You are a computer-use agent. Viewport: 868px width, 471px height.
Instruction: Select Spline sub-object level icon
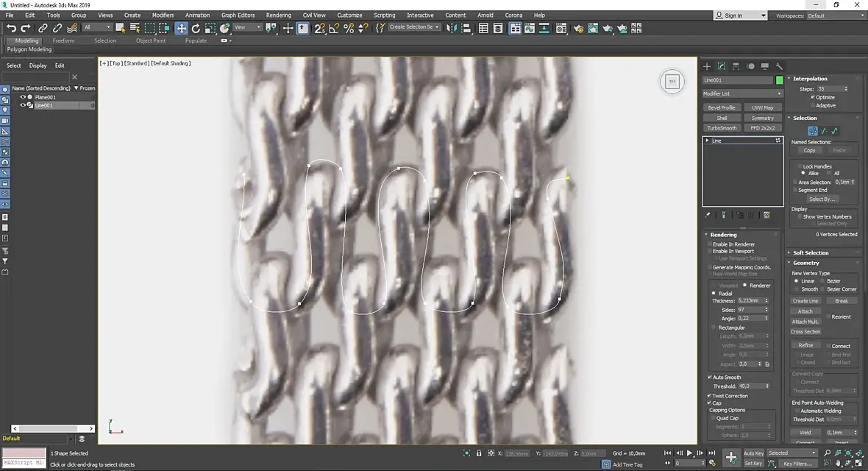[x=834, y=130]
